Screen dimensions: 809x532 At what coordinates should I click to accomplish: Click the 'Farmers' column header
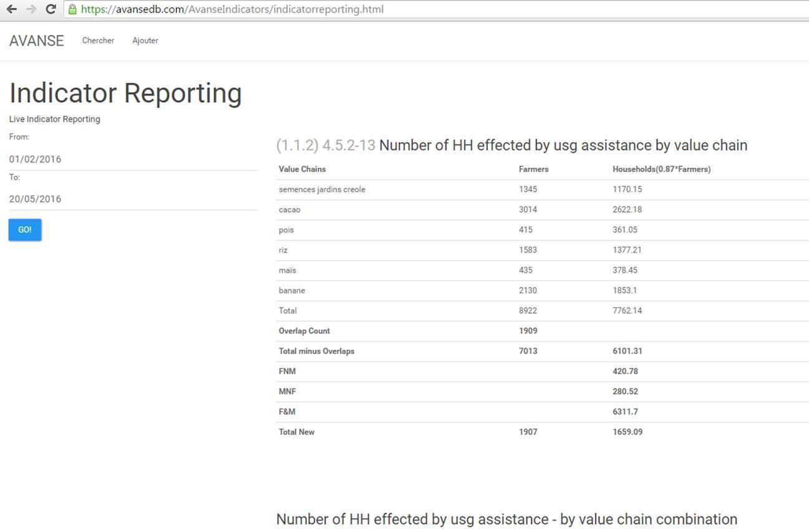[534, 169]
